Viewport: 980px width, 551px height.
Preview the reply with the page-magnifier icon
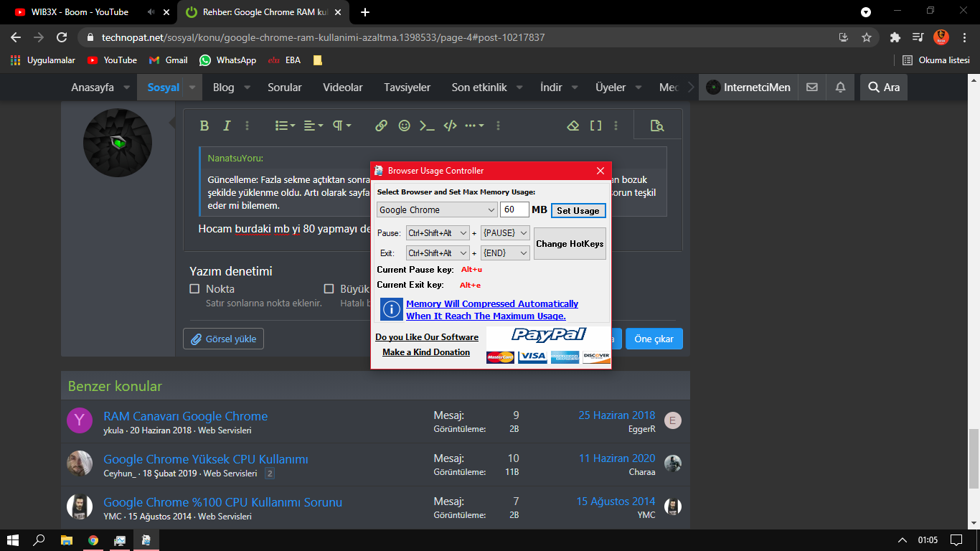click(x=656, y=126)
